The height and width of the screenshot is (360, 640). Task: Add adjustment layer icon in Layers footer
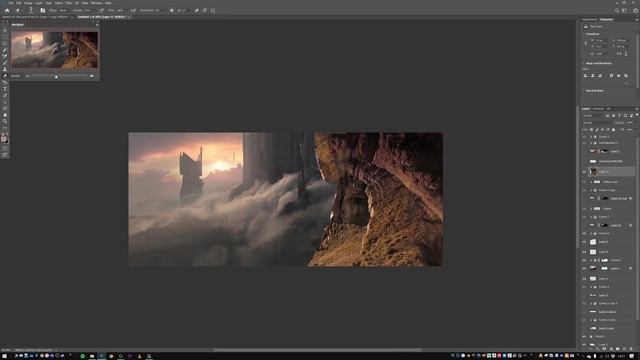tap(611, 349)
